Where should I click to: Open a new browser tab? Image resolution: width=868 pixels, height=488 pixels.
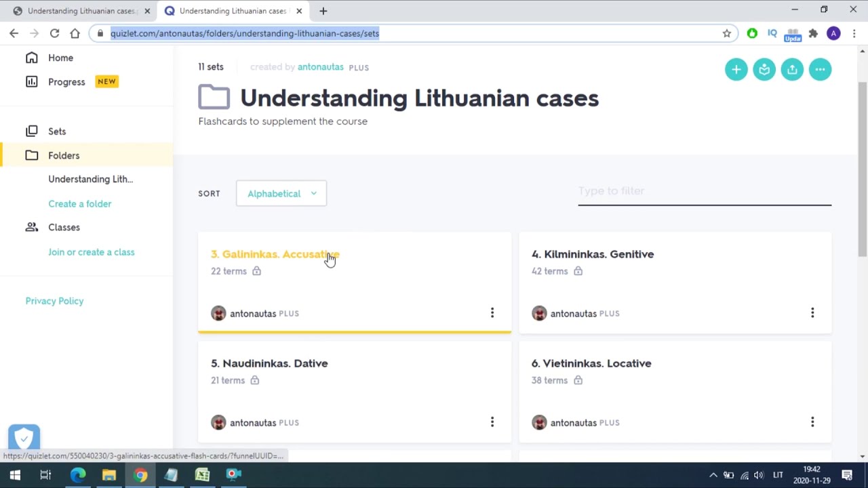[x=323, y=11]
